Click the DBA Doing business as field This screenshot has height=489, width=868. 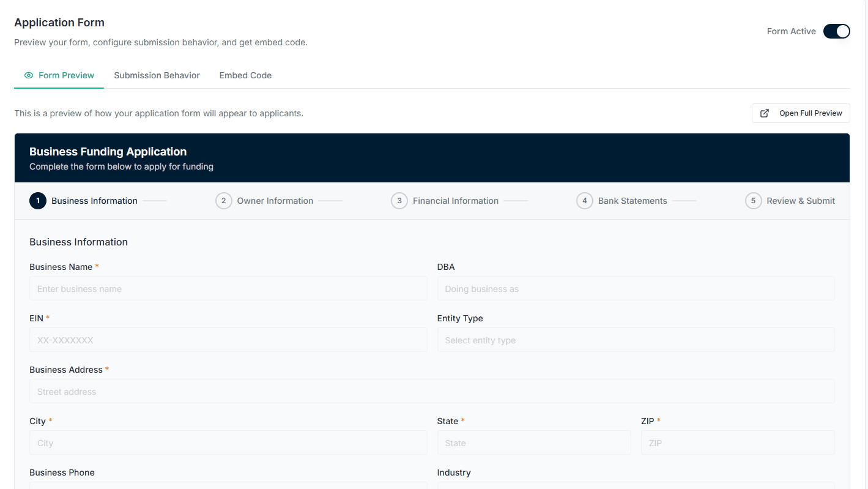pyautogui.click(x=636, y=288)
